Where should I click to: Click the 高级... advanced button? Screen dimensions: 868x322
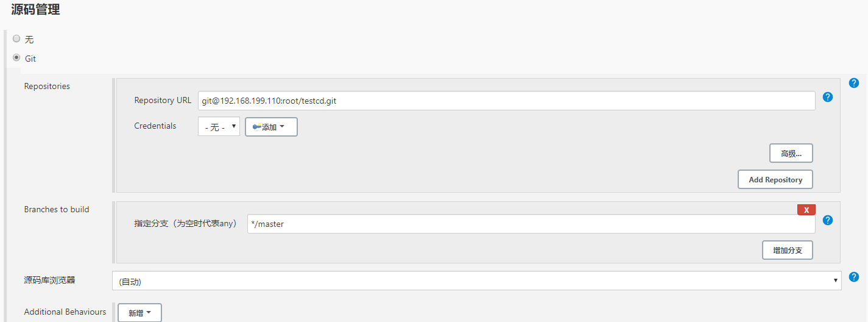point(791,153)
